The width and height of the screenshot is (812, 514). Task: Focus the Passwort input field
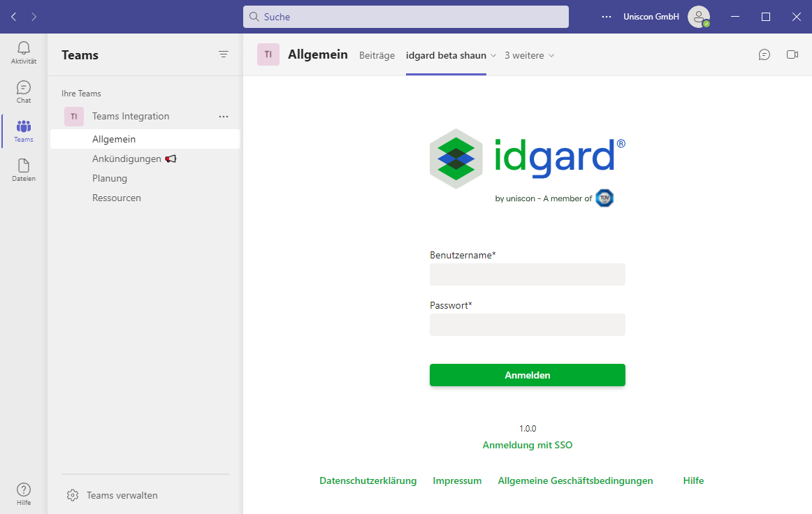pyautogui.click(x=527, y=325)
